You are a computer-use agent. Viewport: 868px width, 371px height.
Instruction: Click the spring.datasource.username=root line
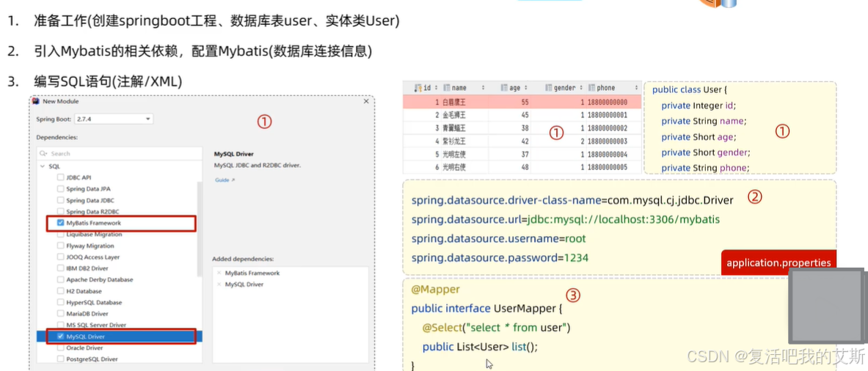pos(498,239)
